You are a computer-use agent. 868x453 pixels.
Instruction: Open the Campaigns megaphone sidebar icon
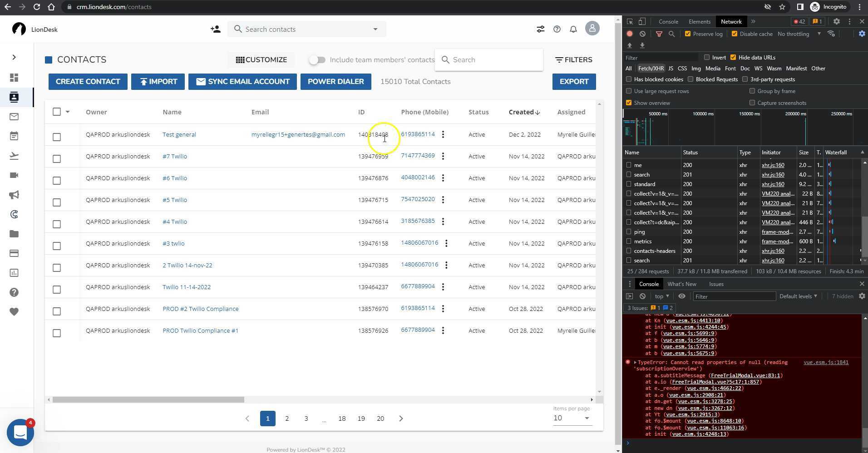click(x=14, y=195)
